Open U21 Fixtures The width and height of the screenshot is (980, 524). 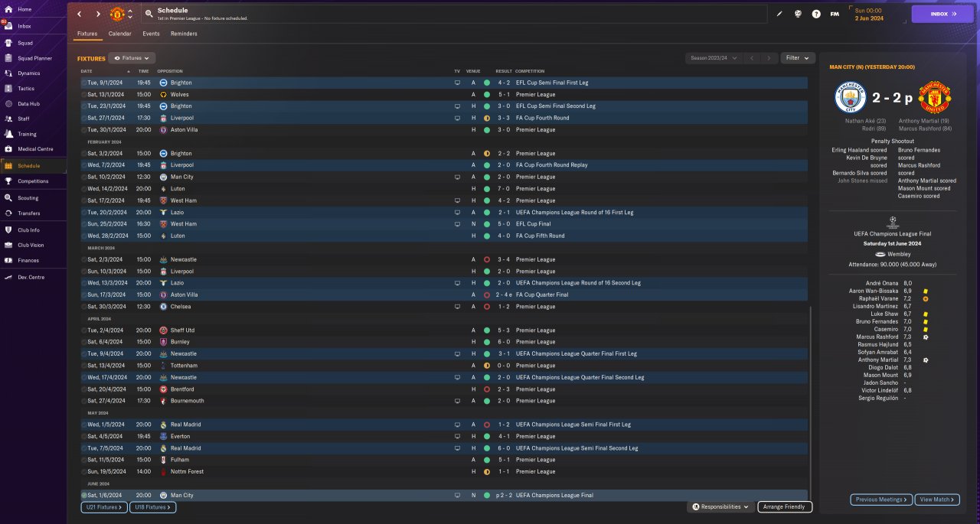[x=103, y=507]
